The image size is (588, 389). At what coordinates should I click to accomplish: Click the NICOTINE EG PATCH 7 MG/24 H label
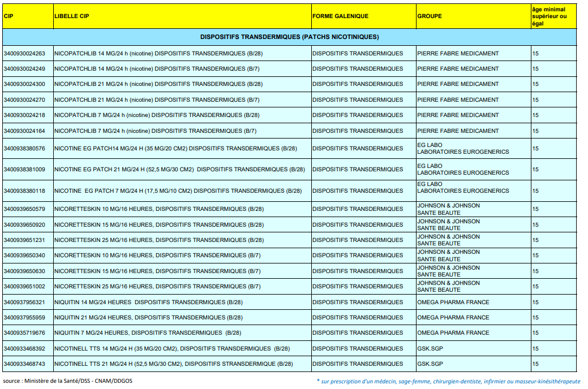coord(178,191)
